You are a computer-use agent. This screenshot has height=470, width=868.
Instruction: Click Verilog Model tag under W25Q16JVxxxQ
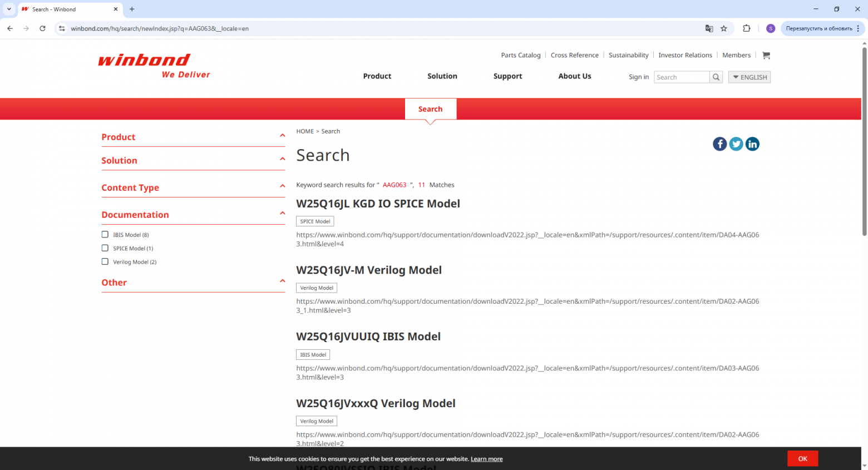(317, 422)
